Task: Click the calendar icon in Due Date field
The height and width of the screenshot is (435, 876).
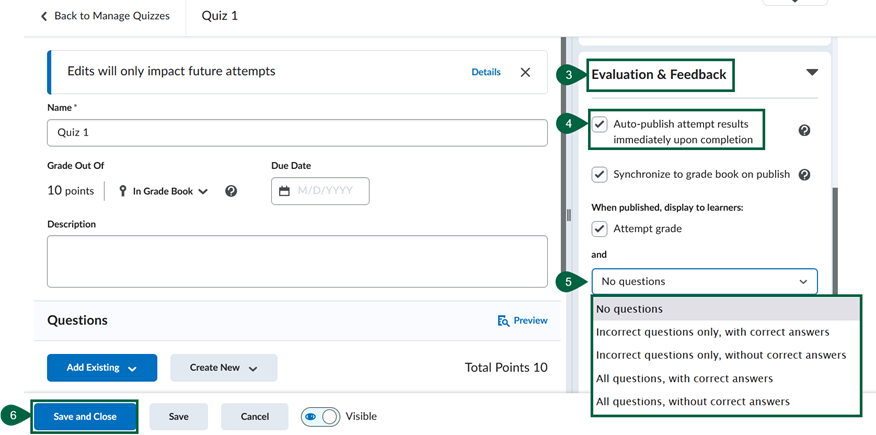Action: pos(284,191)
